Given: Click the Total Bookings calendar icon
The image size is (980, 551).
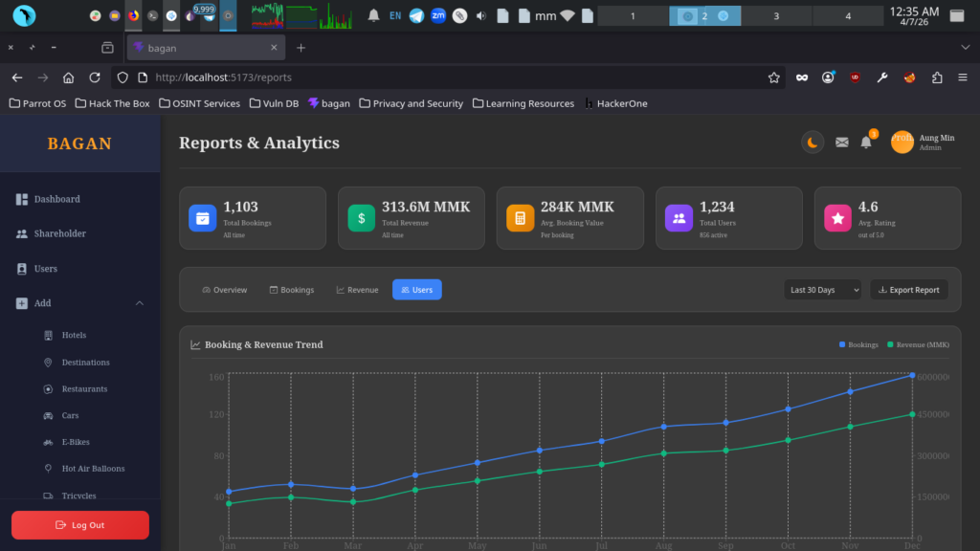Looking at the screenshot, I should tap(203, 218).
